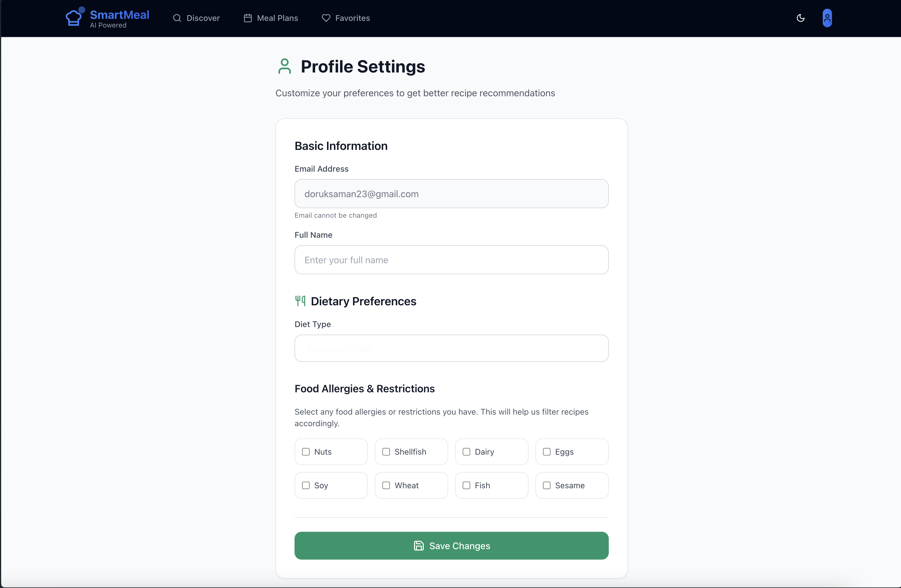Check the Nuts allergy checkbox

point(306,452)
